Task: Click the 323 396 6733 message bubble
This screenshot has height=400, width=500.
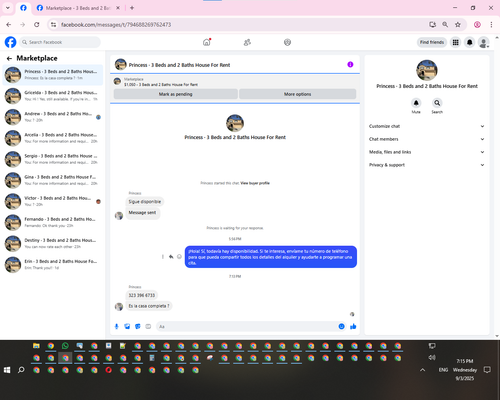Action: click(x=142, y=295)
